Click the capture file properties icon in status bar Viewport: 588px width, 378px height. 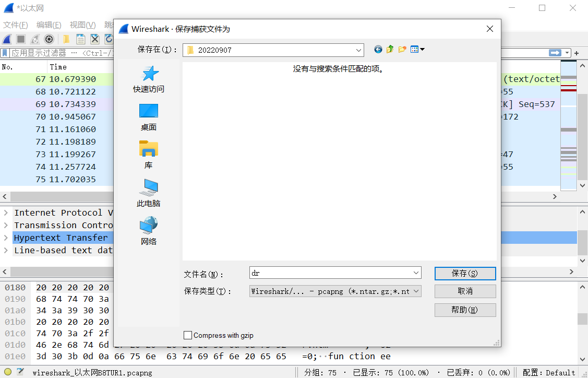[20, 372]
